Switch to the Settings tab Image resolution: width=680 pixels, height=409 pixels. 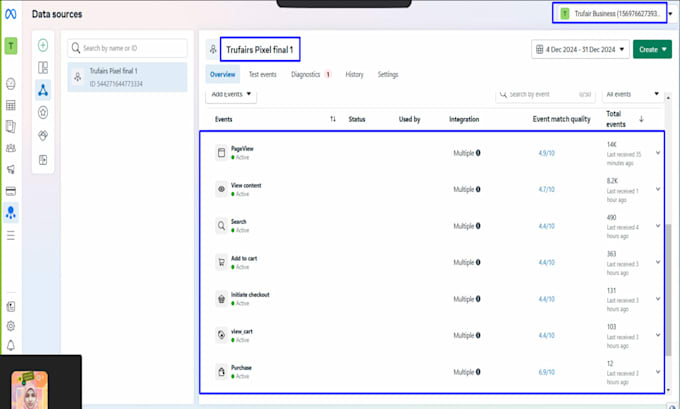pos(388,75)
